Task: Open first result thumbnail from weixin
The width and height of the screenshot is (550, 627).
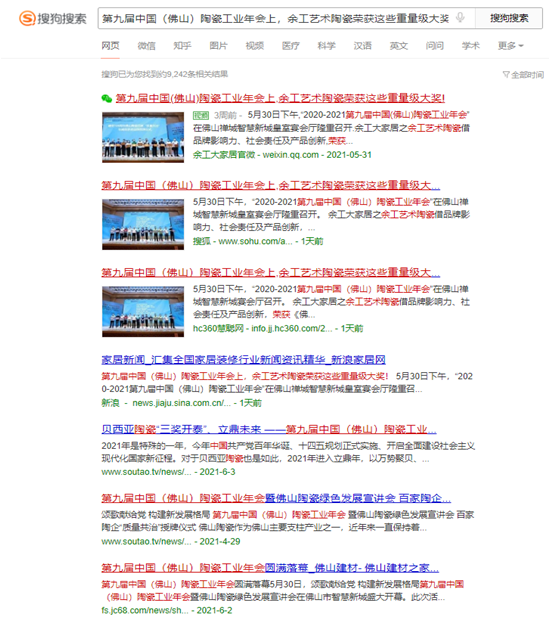Action: (x=143, y=138)
